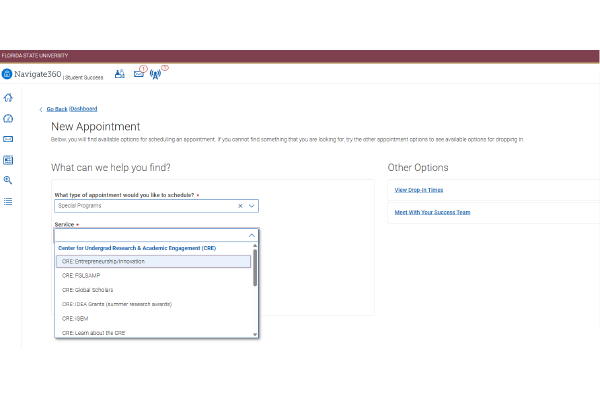Collapse the Service dropdown list
Screen dimensions: 600x400
tap(252, 236)
